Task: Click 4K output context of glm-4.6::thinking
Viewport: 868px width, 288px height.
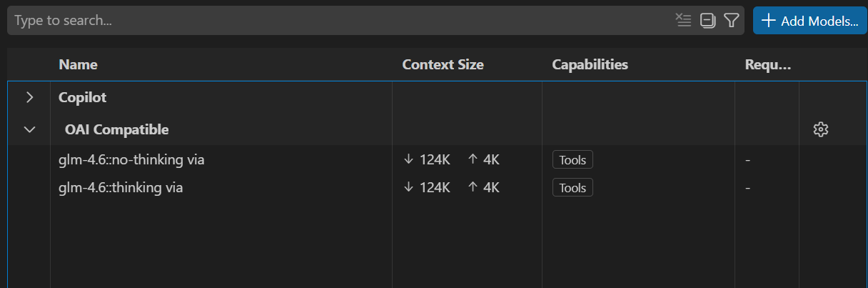Action: pyautogui.click(x=483, y=188)
